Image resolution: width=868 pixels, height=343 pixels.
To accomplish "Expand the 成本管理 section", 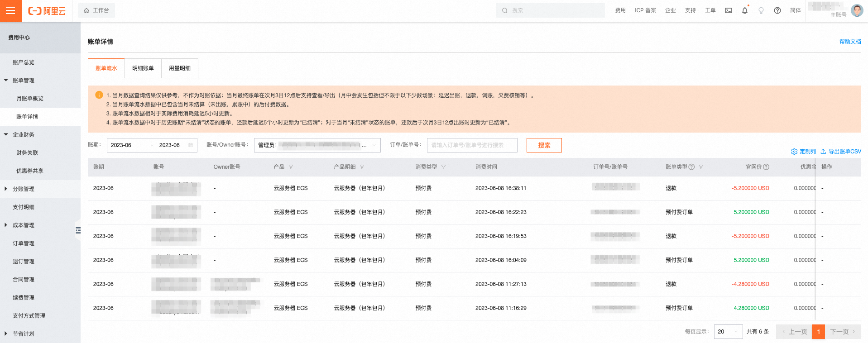I will point(6,225).
